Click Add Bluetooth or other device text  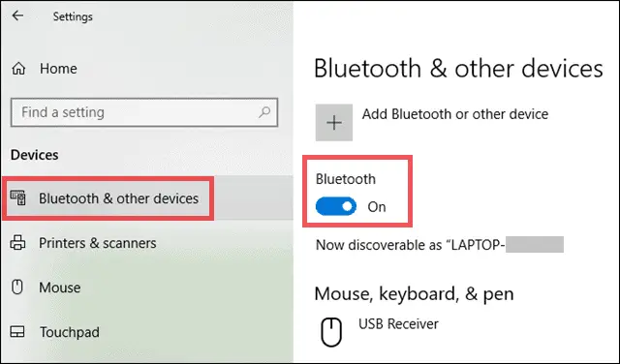click(455, 114)
